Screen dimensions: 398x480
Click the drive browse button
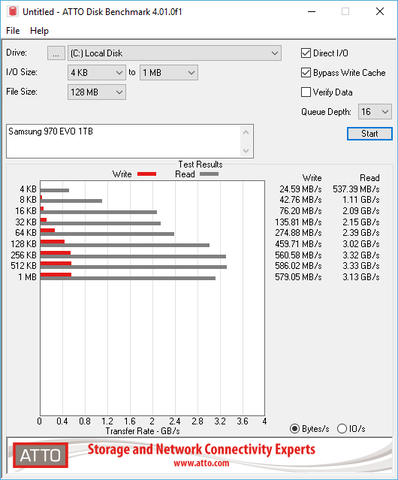[x=56, y=53]
